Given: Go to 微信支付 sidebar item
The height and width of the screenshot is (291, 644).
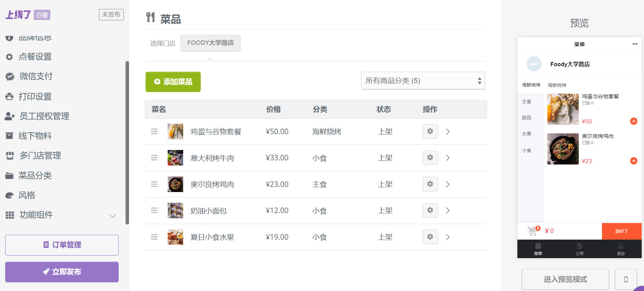Looking at the screenshot, I should pos(36,76).
